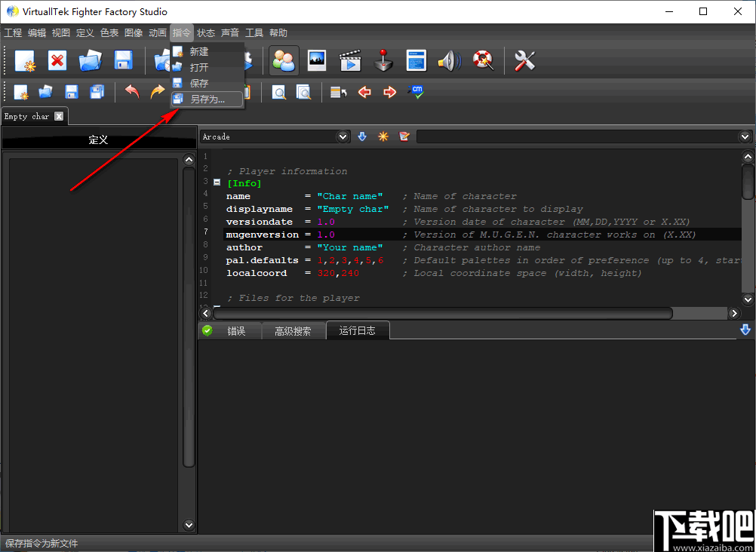Open the 声音 menu
756x552 pixels.
[x=230, y=32]
